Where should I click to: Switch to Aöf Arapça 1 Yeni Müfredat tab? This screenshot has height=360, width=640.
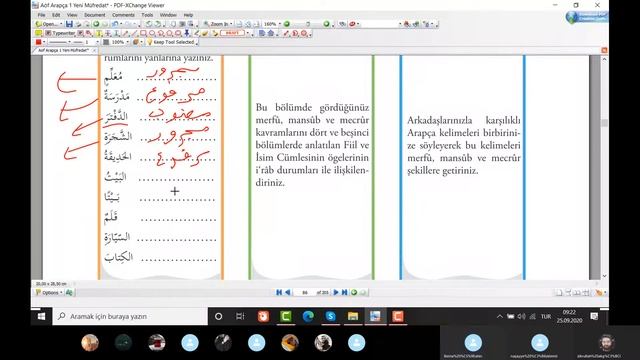[x=63, y=50]
